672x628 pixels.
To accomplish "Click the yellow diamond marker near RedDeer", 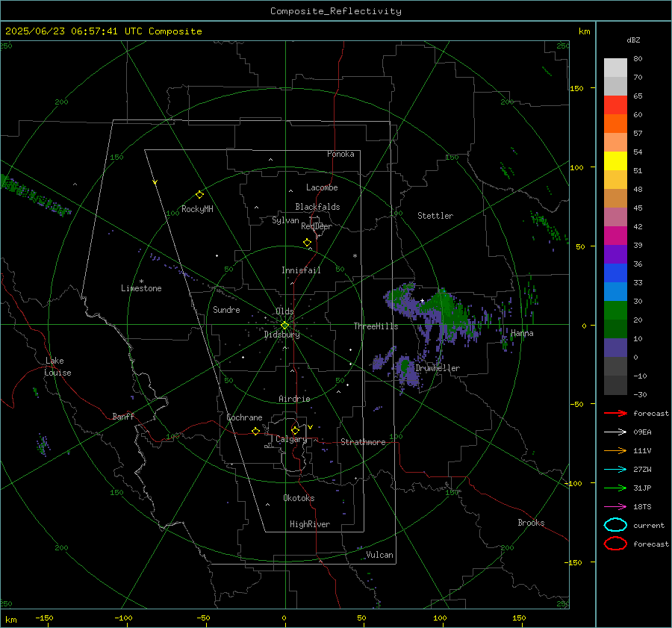I will (x=307, y=243).
